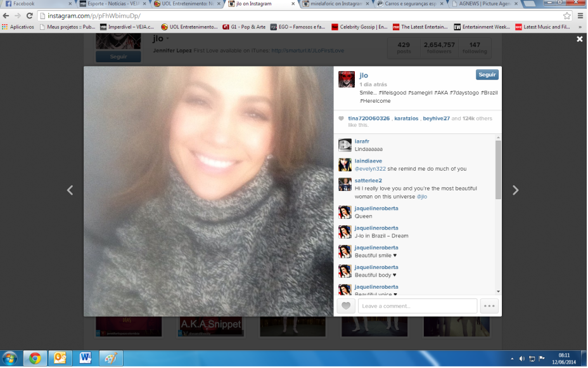Screen dimensions: 588x368
Task: Open beyhive27 liker profile
Action: point(436,118)
